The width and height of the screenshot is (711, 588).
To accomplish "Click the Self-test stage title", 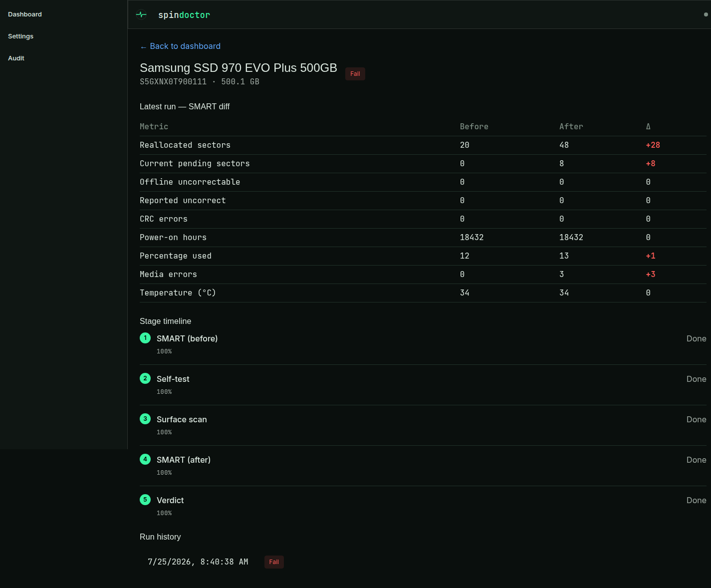I will point(173,379).
